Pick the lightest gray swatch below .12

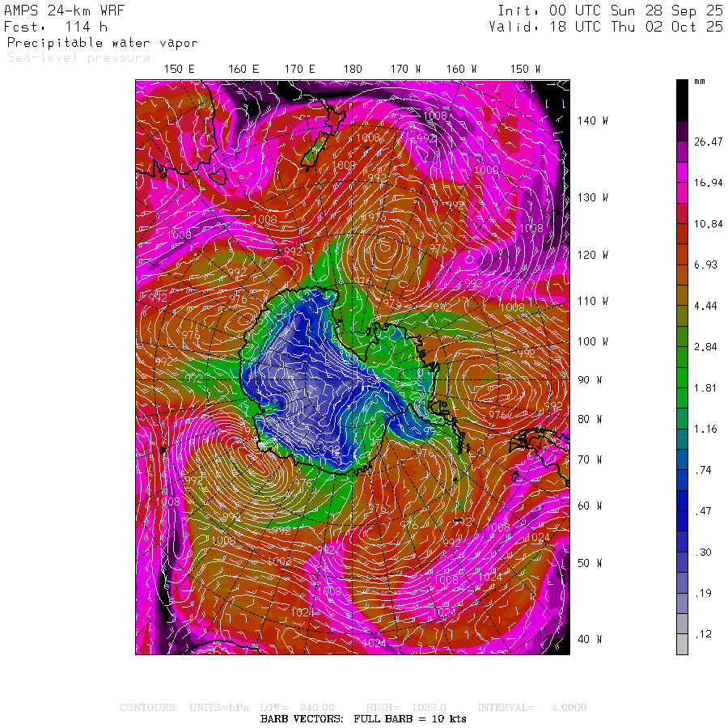pyautogui.click(x=682, y=645)
